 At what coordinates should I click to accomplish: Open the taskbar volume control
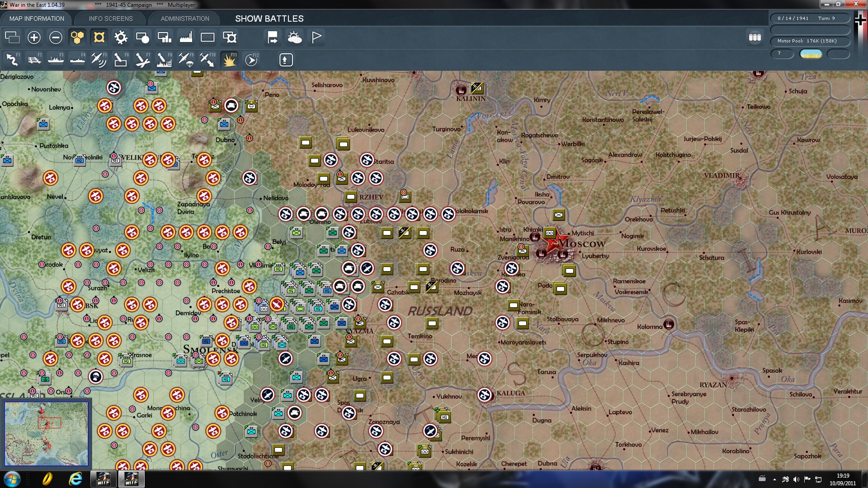(x=796, y=479)
